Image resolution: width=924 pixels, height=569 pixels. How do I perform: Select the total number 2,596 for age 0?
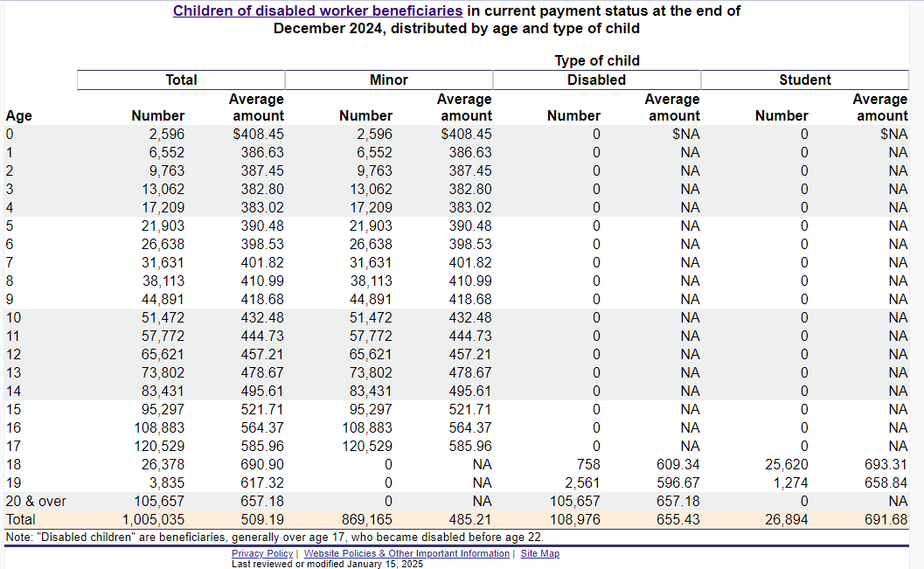coord(167,135)
